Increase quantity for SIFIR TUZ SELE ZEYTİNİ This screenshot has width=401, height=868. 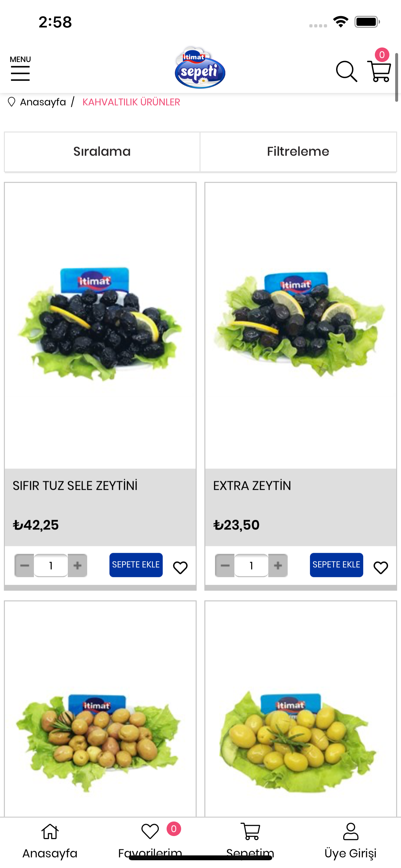tap(77, 565)
